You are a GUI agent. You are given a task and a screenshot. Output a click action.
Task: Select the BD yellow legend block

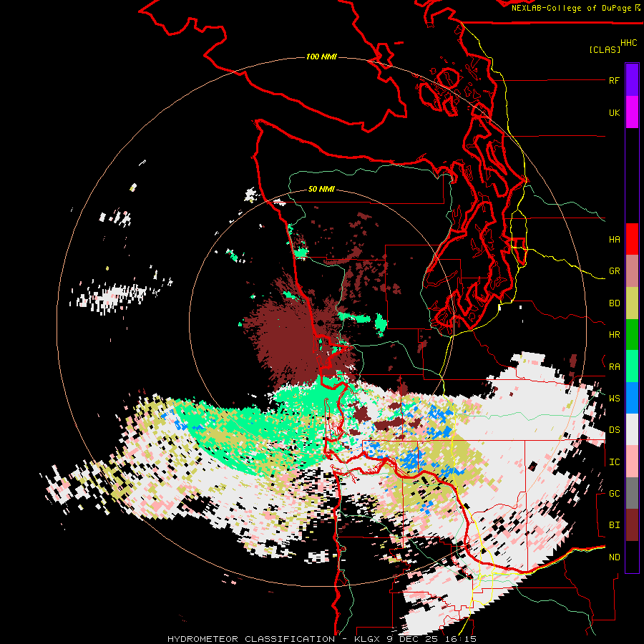632,303
